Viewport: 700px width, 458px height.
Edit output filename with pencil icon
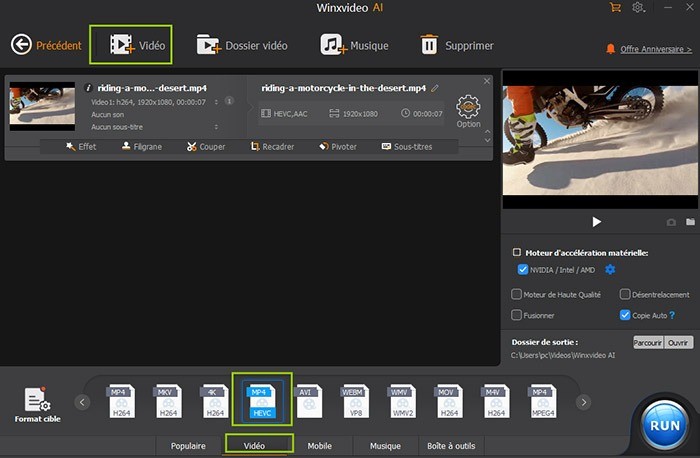435,88
